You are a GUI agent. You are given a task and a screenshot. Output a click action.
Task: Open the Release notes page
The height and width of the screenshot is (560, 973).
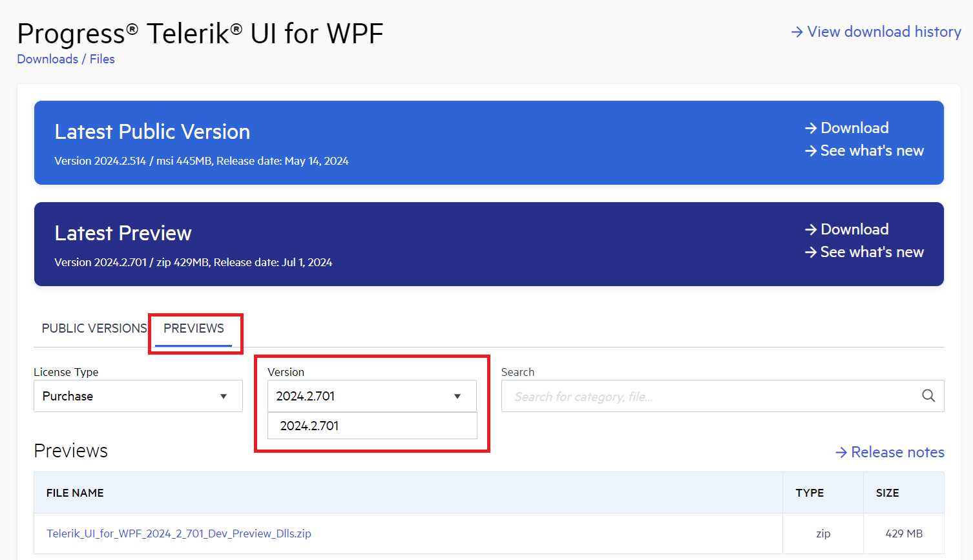[897, 452]
